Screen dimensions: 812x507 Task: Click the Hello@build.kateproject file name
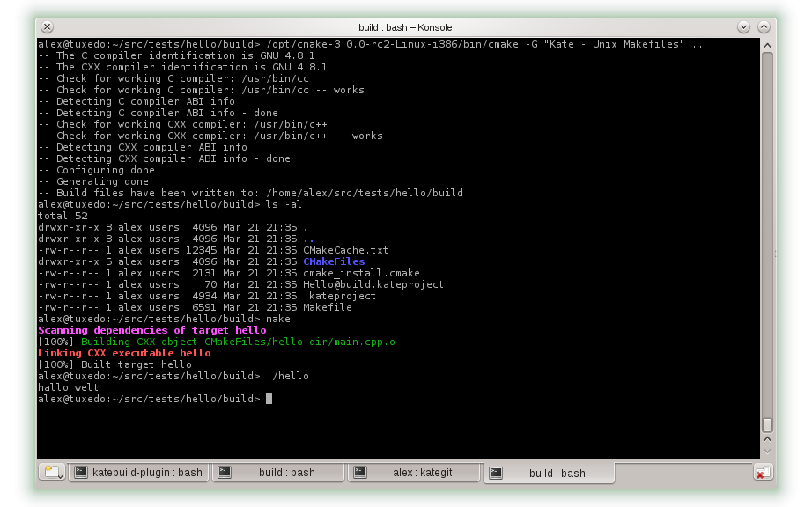click(x=373, y=284)
